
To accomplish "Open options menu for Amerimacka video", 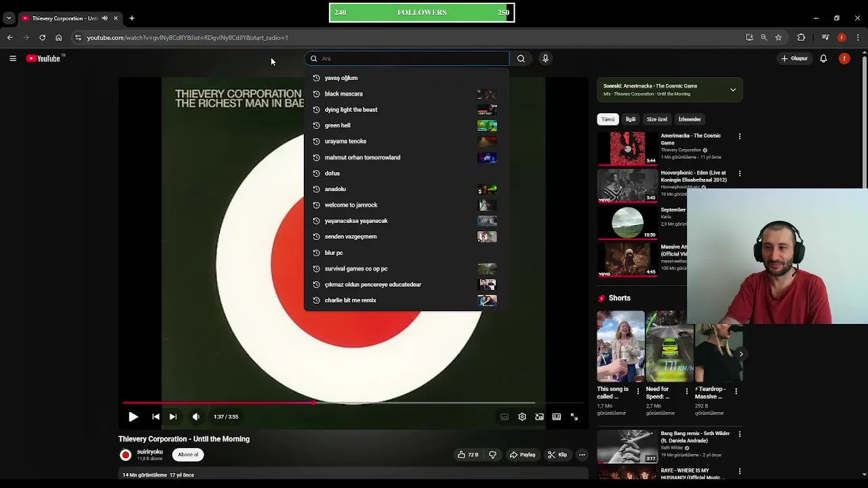I will [x=740, y=136].
